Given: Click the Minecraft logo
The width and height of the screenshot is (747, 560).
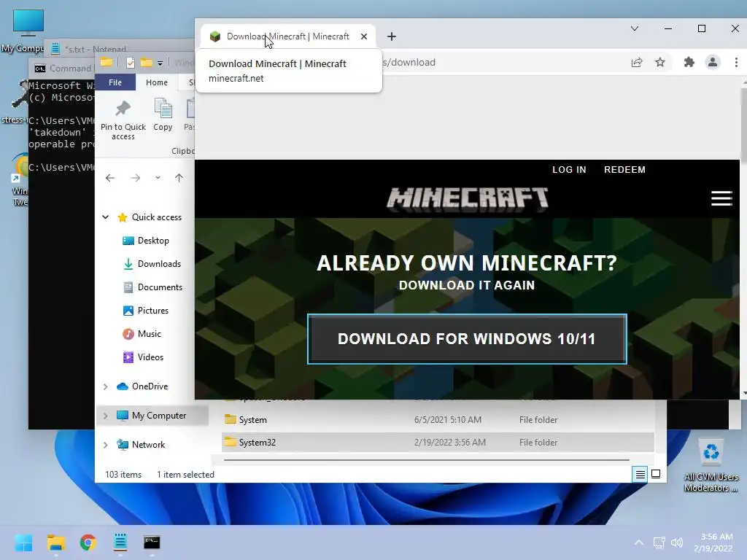Looking at the screenshot, I should 468,198.
